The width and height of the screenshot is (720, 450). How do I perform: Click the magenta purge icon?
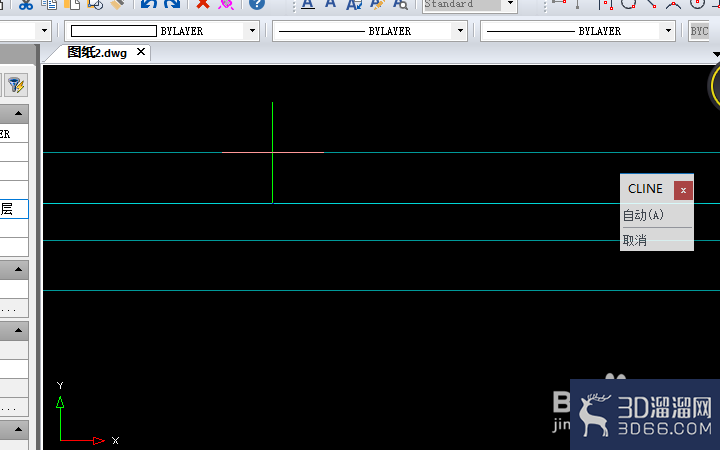coord(225,4)
